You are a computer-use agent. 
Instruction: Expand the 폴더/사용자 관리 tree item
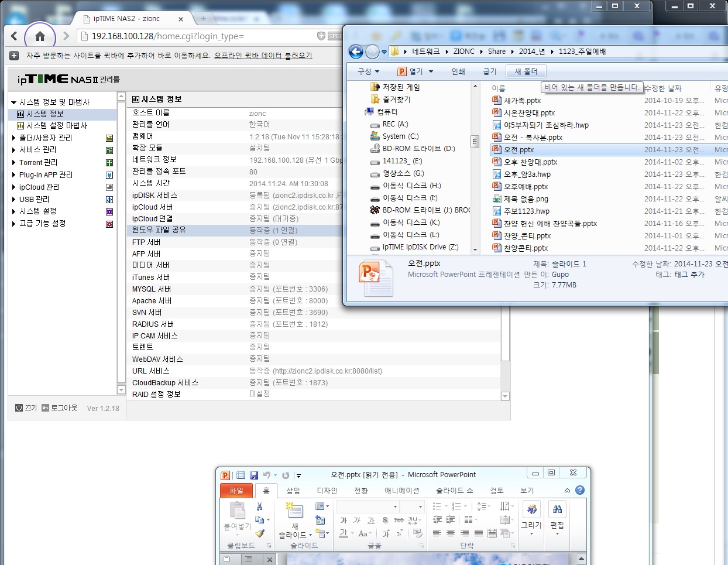(x=14, y=138)
